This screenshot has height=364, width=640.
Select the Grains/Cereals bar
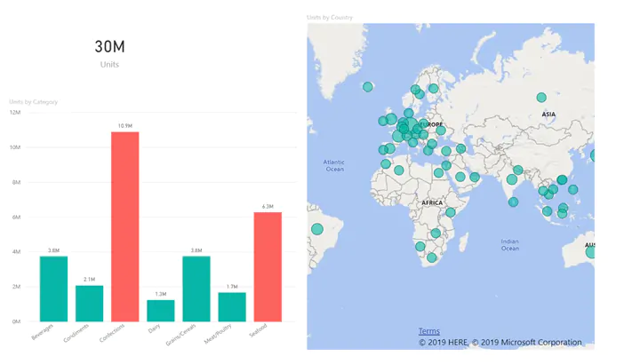point(196,289)
